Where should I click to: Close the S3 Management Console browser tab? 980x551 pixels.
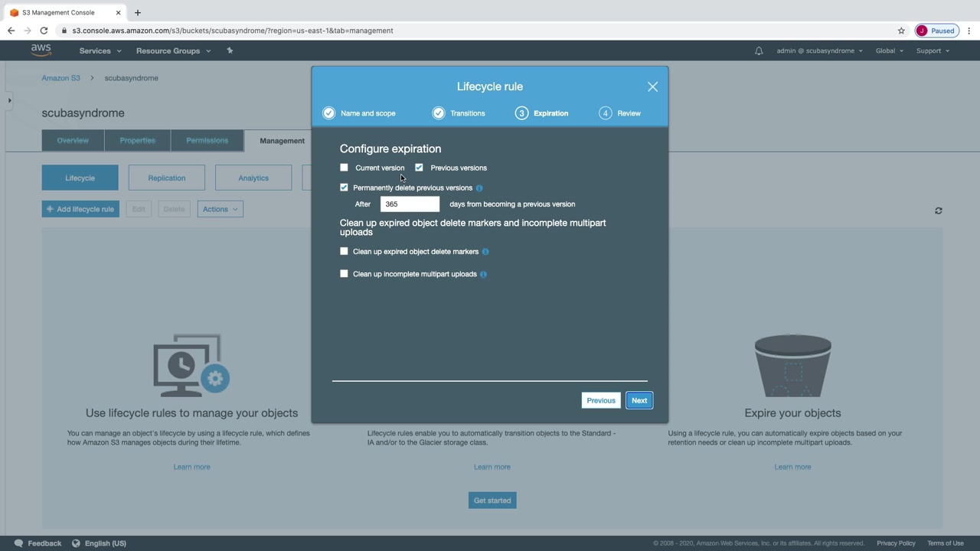(x=116, y=12)
